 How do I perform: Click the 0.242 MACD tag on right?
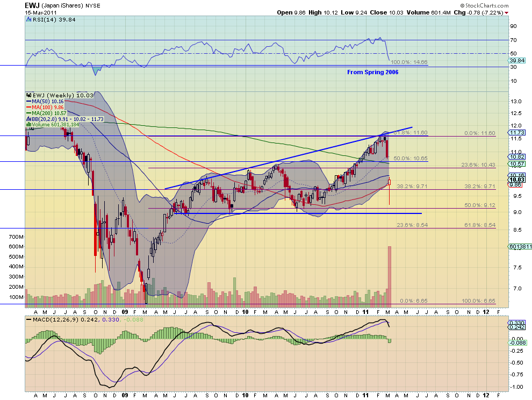[517, 327]
